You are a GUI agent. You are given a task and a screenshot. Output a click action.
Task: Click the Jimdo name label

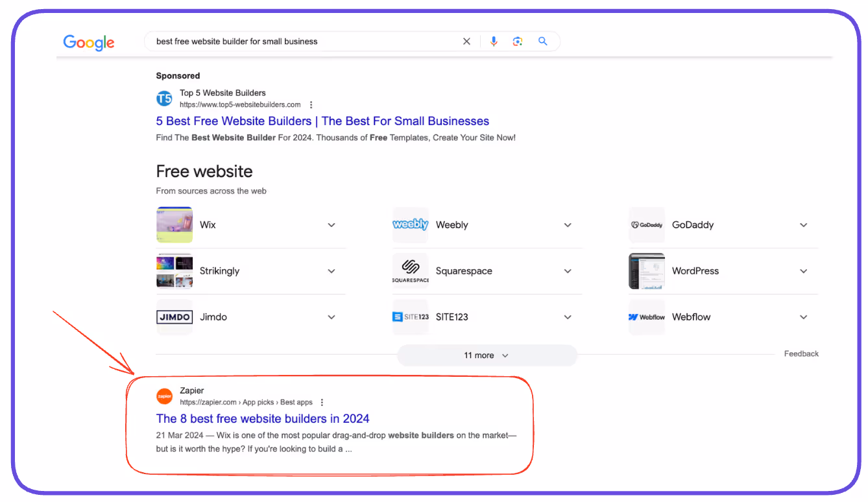[213, 317]
